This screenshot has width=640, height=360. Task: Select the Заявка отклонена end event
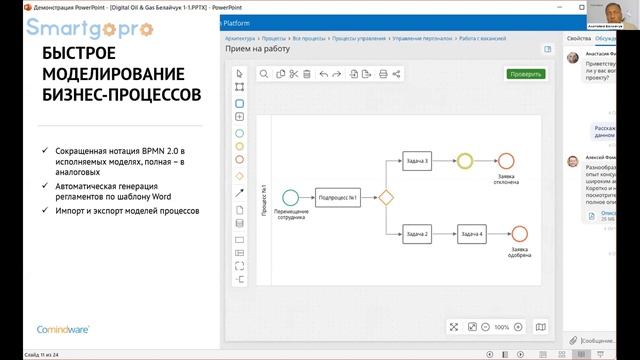[x=506, y=161]
